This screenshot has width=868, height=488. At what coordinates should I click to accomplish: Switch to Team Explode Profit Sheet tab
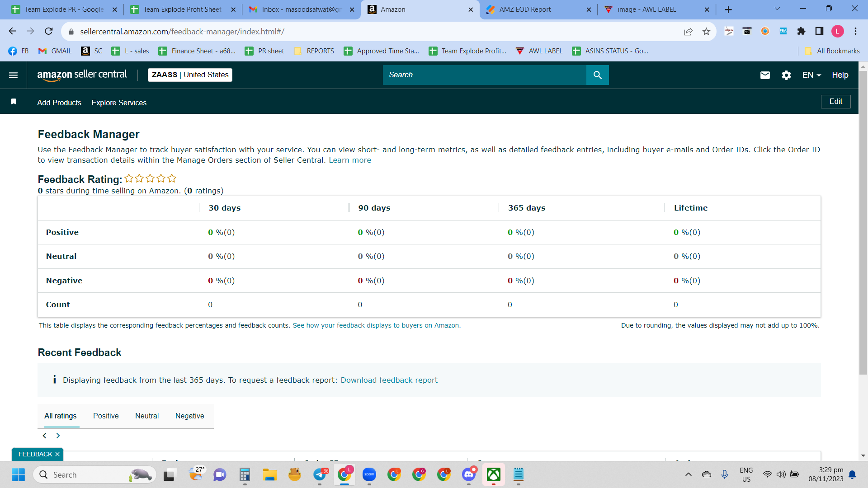183,9
